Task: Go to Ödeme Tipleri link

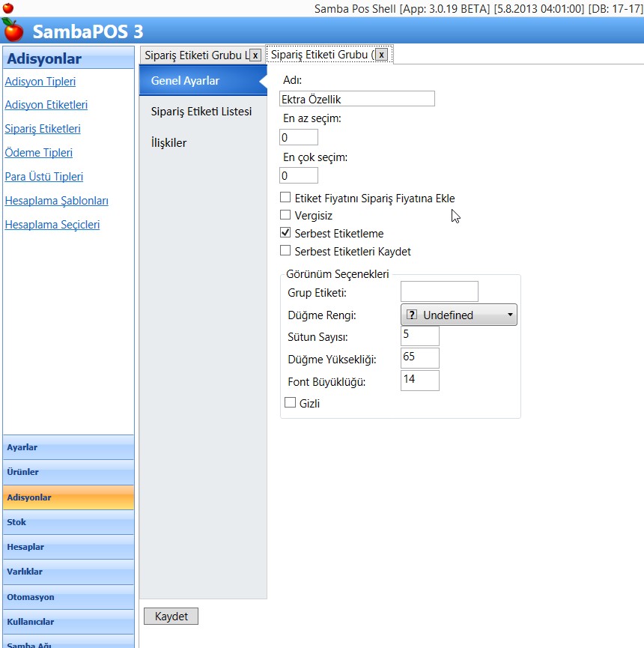Action: point(38,153)
